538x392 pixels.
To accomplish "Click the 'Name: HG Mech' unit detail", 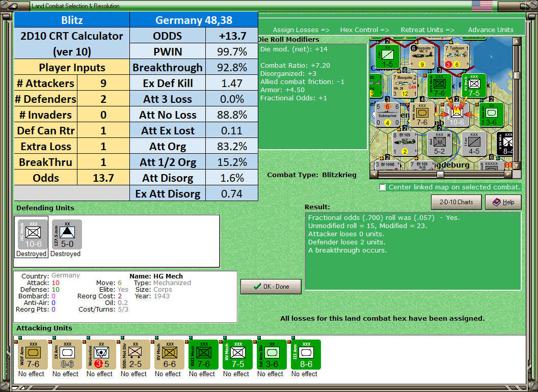I will click(156, 276).
